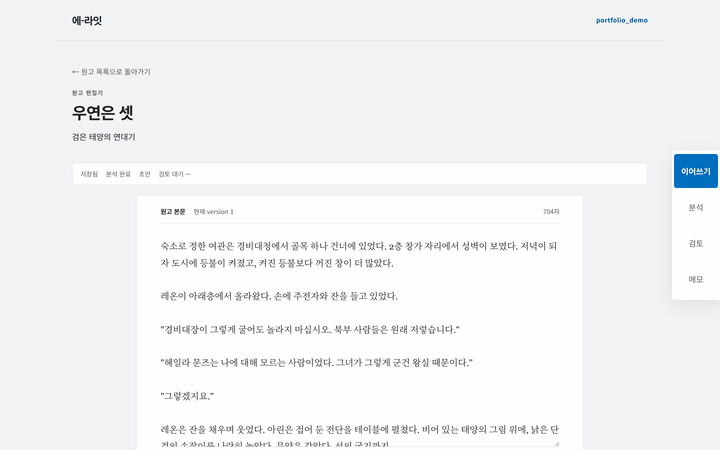
Task: Click the line starting "경비대장이 그렇게
Action: pos(310,329)
